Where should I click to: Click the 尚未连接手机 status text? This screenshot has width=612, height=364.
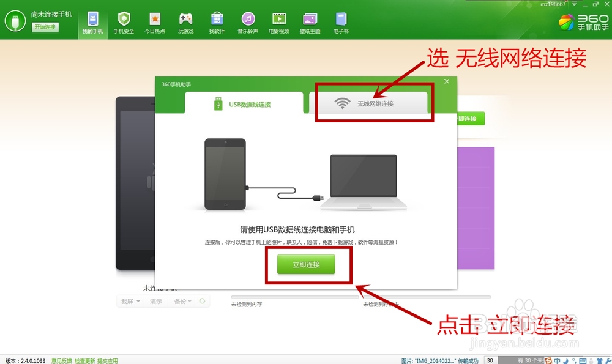pos(51,15)
